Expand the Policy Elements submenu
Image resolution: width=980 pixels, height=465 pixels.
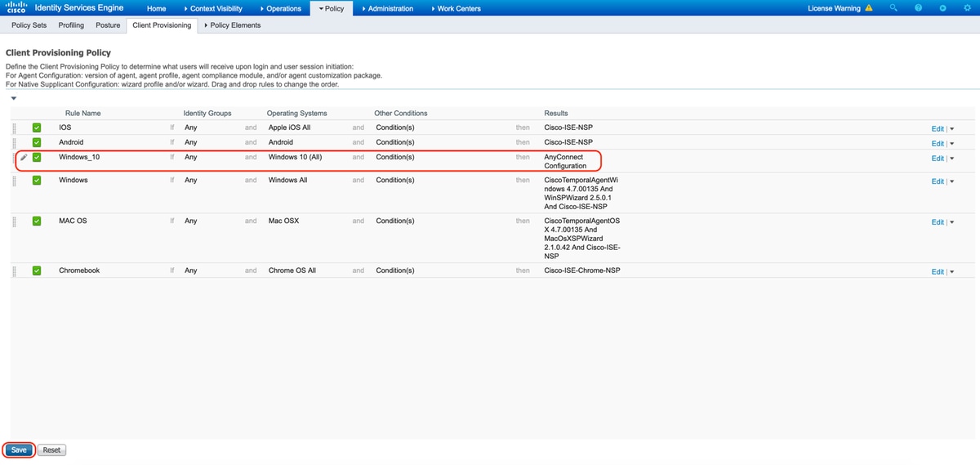[x=233, y=25]
